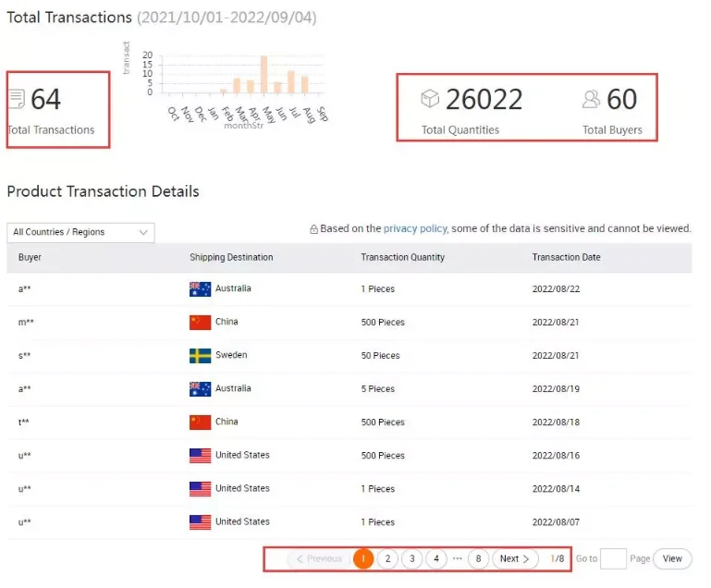Image resolution: width=711 pixels, height=588 pixels.
Task: Click the Australia flag in first row
Action: (200, 289)
